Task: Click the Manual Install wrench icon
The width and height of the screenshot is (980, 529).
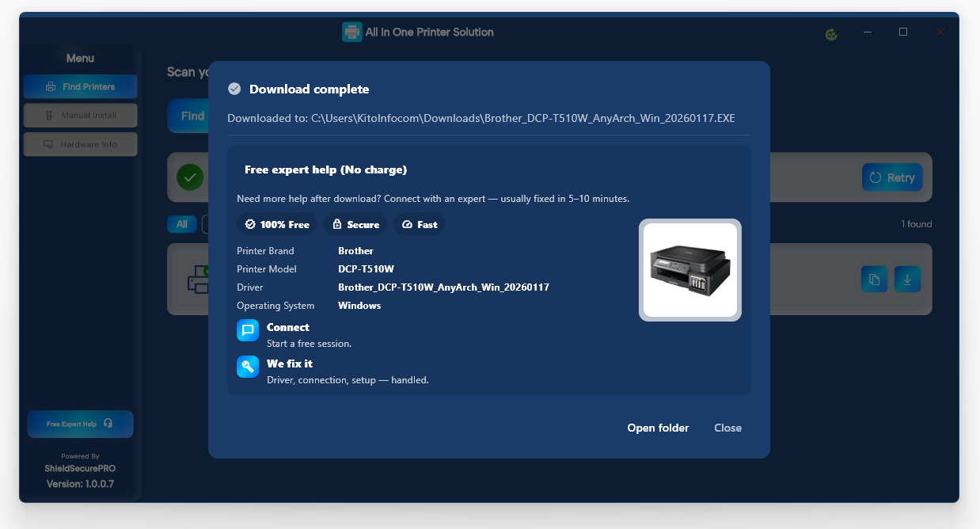Action: click(x=51, y=115)
